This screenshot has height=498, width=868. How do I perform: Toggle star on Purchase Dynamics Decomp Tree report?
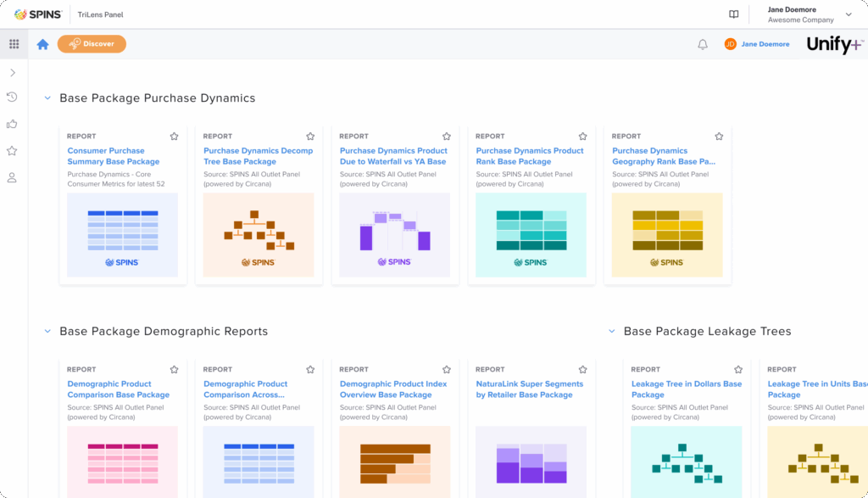click(x=310, y=136)
